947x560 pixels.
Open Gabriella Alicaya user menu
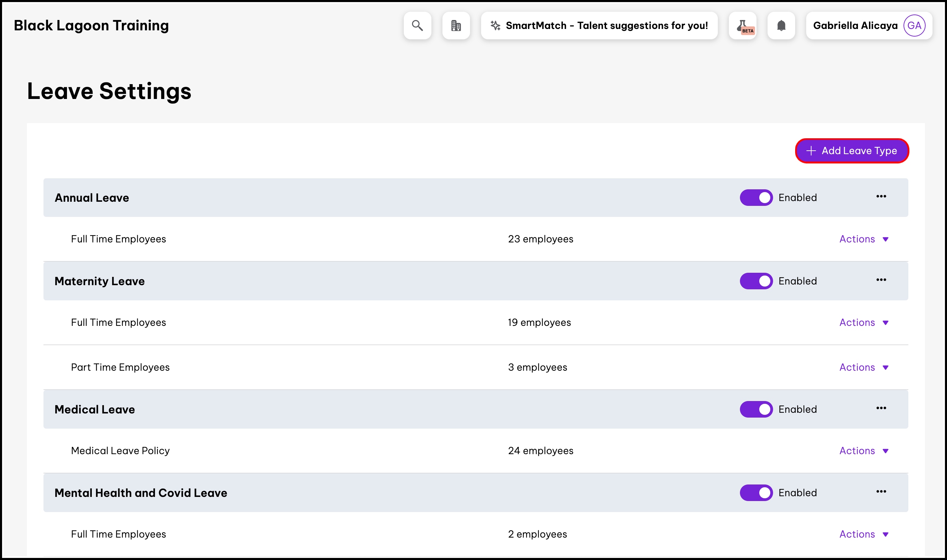[855, 25]
